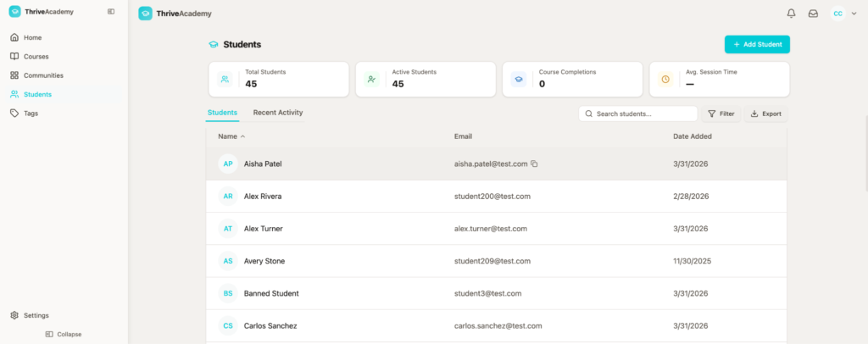868x344 pixels.
Task: Sort the table by Name column
Action: [x=231, y=136]
